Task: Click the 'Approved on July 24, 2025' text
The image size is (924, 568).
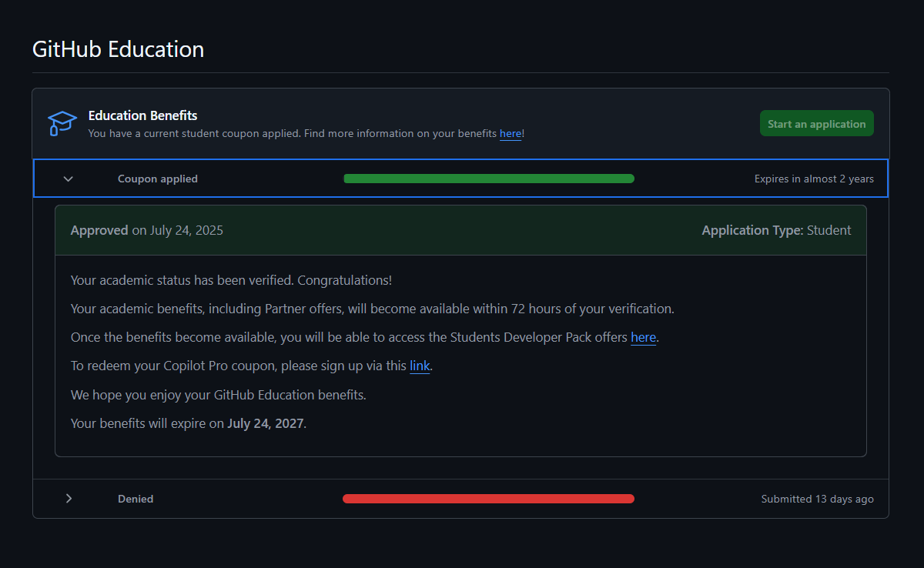Action: click(147, 230)
